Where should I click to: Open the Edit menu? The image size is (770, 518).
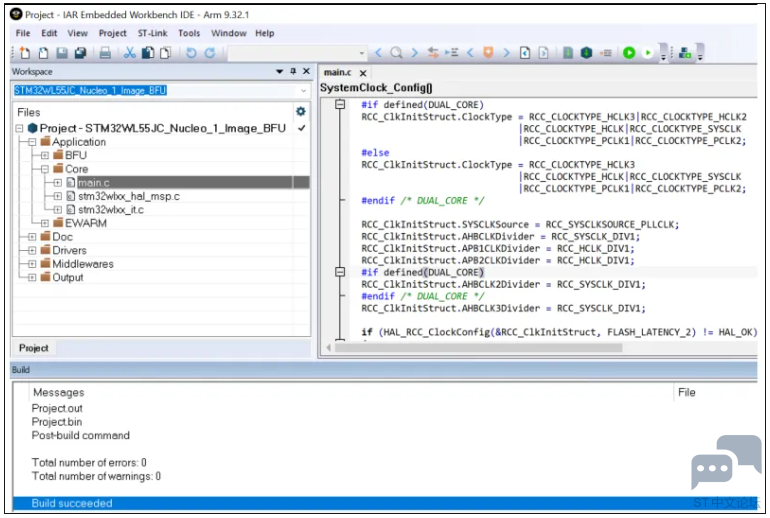(49, 33)
